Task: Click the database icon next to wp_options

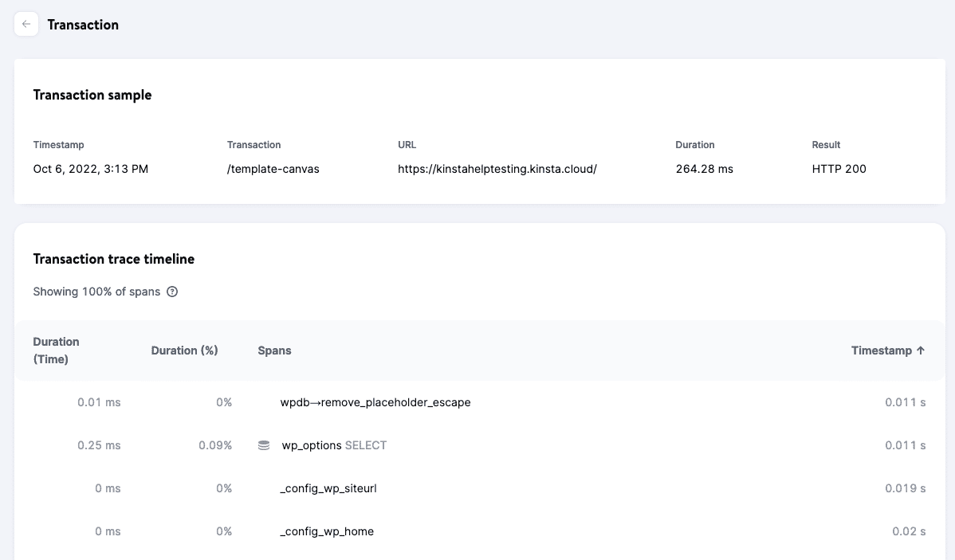Action: coord(263,445)
